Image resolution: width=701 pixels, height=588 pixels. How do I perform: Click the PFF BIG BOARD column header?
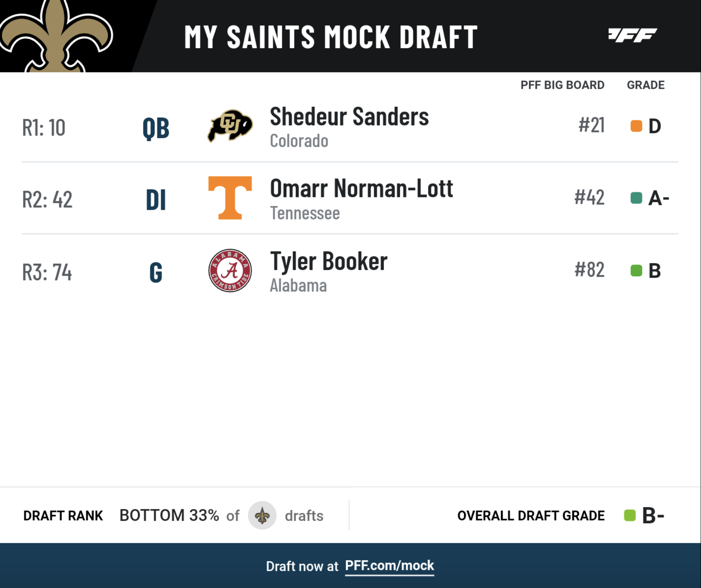pos(562,85)
